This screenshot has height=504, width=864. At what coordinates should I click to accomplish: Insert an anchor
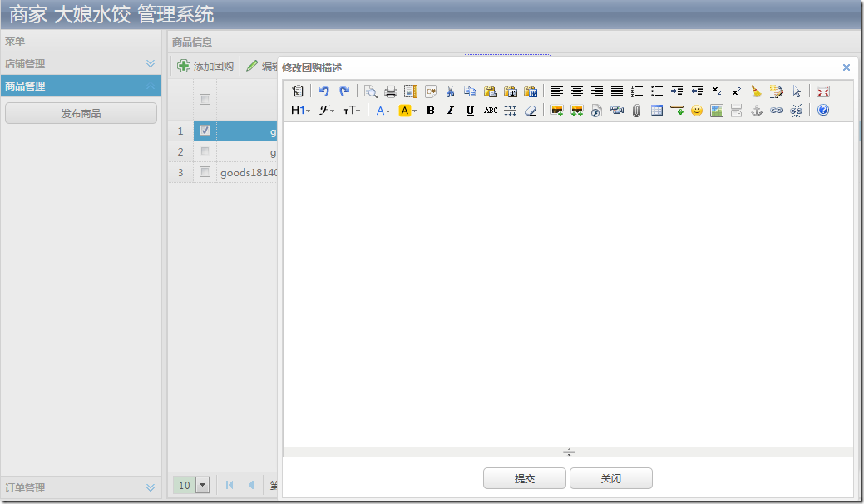pos(757,110)
